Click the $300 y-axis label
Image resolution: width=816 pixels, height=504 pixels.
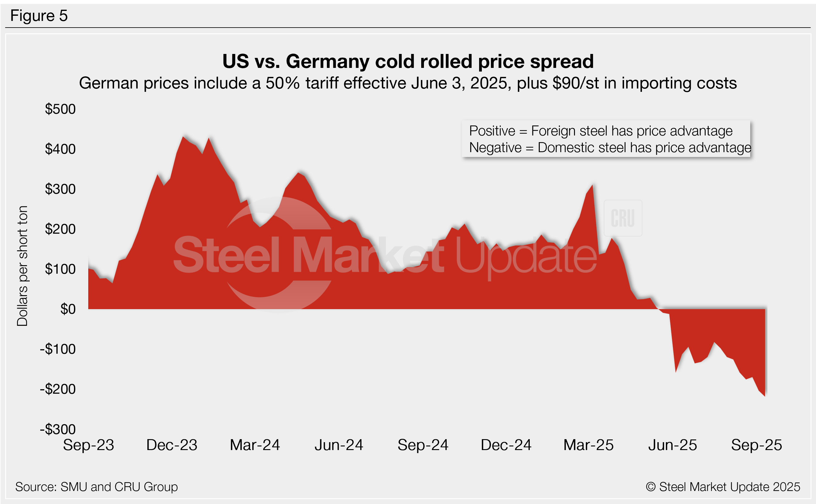(60, 189)
